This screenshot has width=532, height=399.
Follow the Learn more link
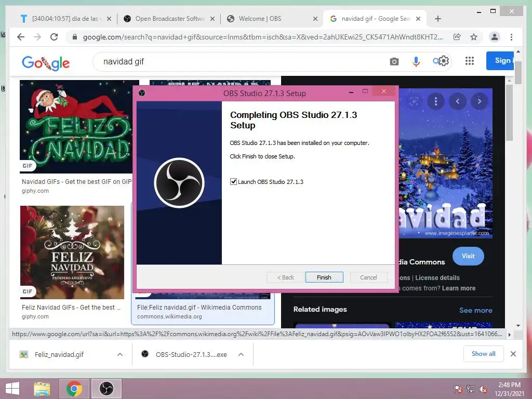(x=458, y=288)
